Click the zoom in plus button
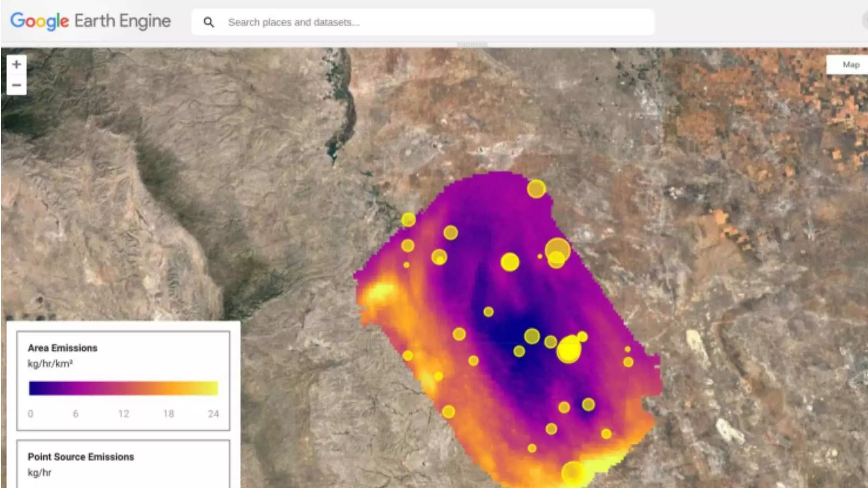868x488 pixels. 17,65
